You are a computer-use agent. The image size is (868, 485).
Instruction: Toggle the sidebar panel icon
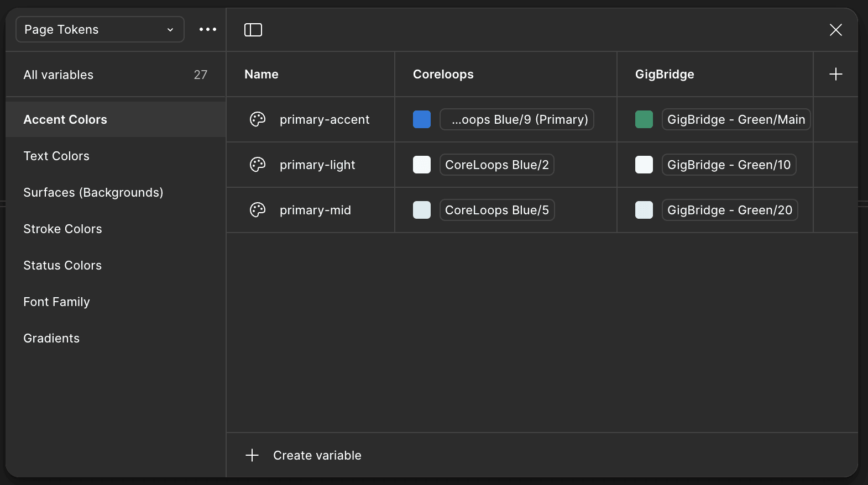point(253,30)
